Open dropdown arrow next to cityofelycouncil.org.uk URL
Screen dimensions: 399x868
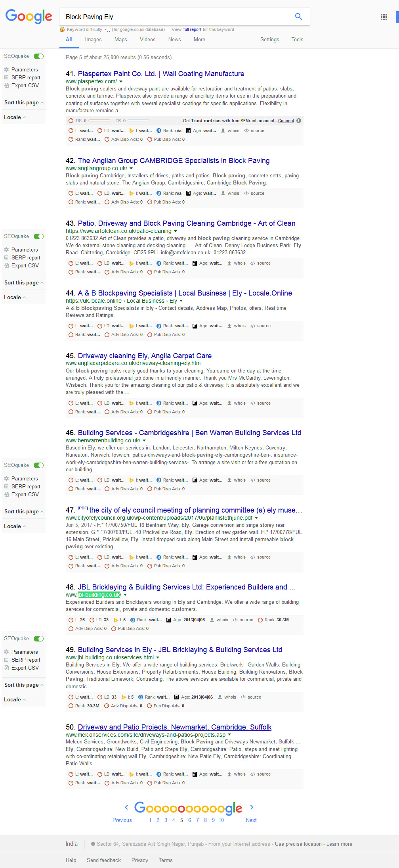(256, 518)
